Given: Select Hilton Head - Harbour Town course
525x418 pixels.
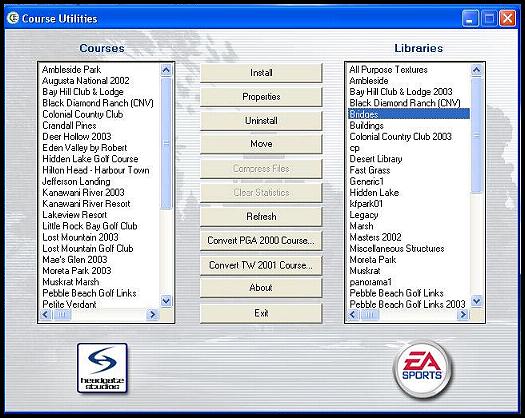Looking at the screenshot, I should 96,170.
